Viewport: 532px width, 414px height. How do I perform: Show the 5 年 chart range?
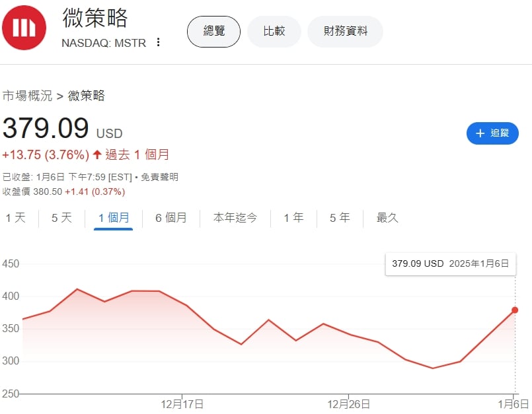[x=340, y=218]
